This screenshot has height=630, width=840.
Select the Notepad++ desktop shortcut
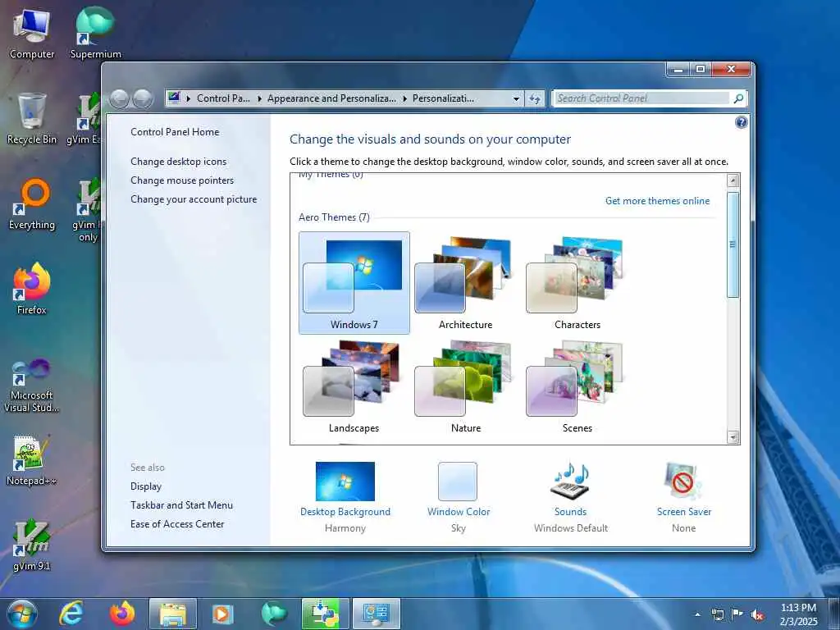pyautogui.click(x=32, y=461)
